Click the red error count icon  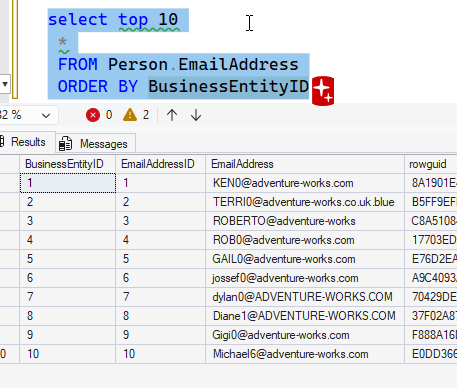[x=93, y=115]
